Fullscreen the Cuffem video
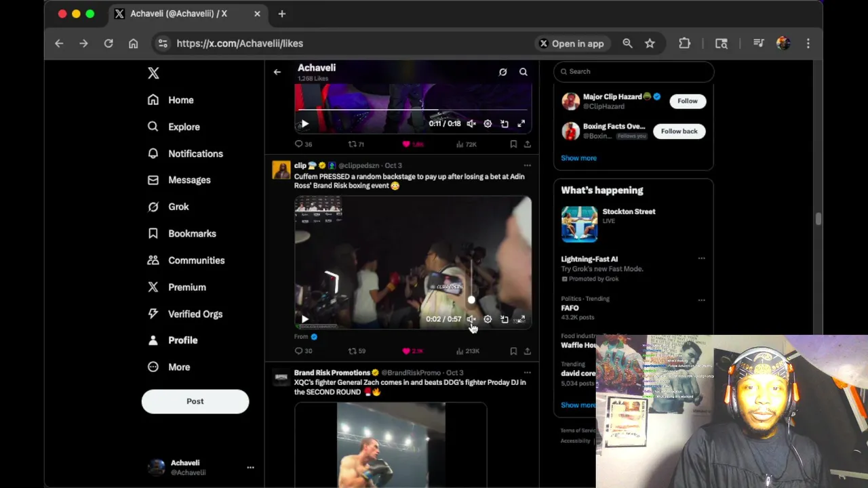This screenshot has width=868, height=488. click(x=521, y=319)
